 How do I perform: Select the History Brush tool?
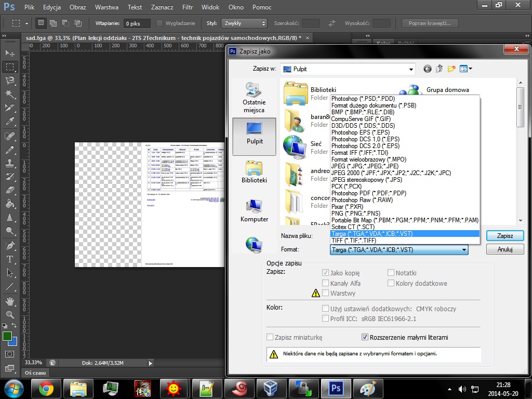(x=10, y=177)
